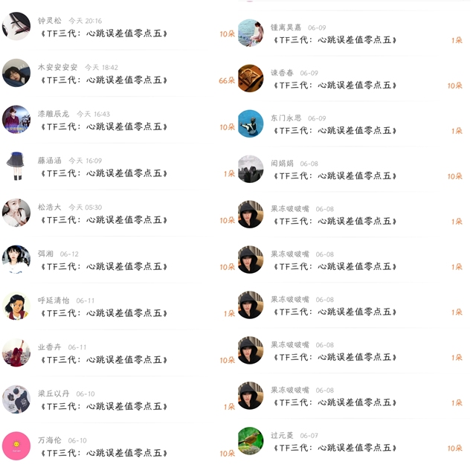
Task: Click the 10朵 count in 闳娟娟's row
Action: click(454, 176)
